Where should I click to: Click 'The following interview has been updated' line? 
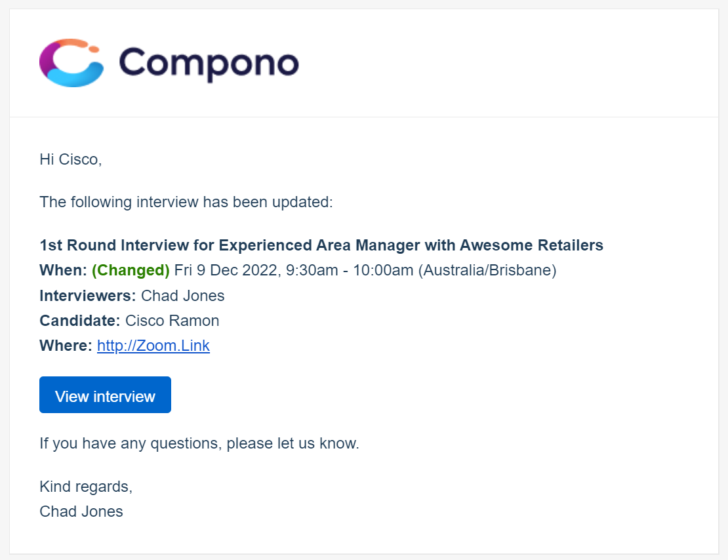point(186,202)
